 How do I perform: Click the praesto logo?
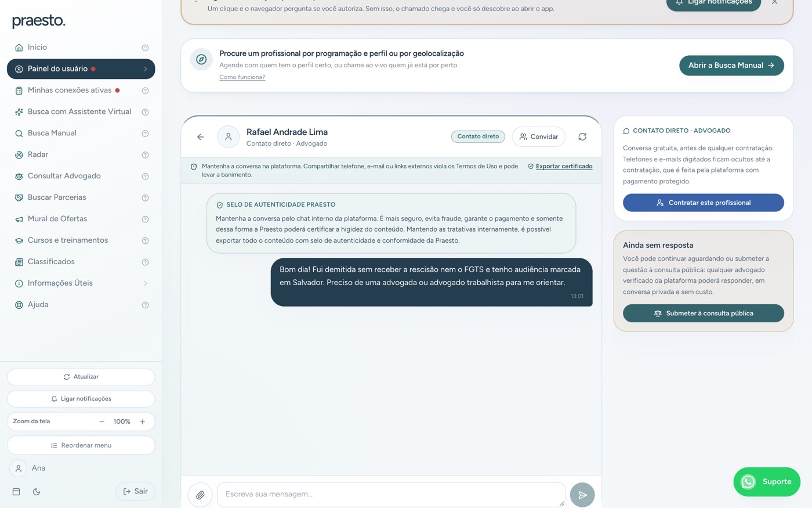(x=39, y=21)
